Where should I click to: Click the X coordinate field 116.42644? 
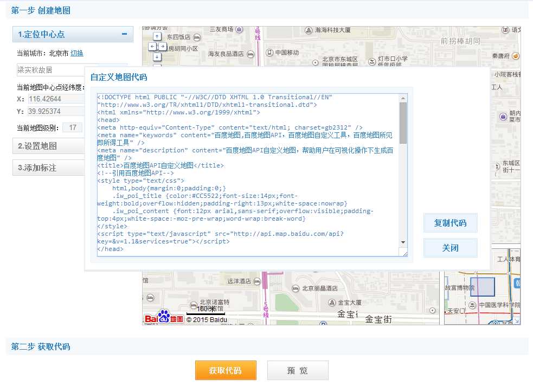pyautogui.click(x=56, y=99)
